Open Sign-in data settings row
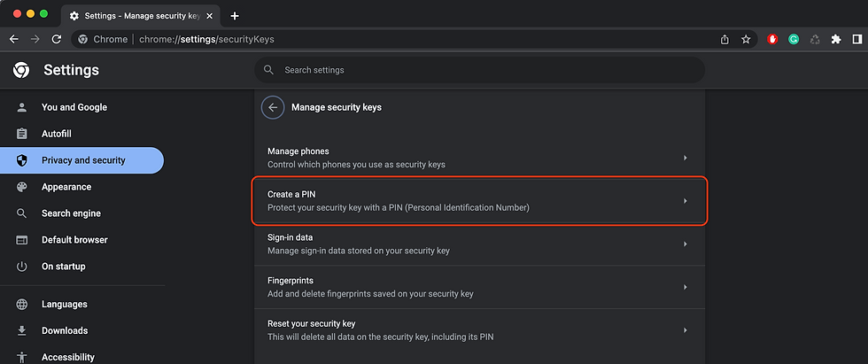Viewport: 868px width, 364px height. point(479,244)
